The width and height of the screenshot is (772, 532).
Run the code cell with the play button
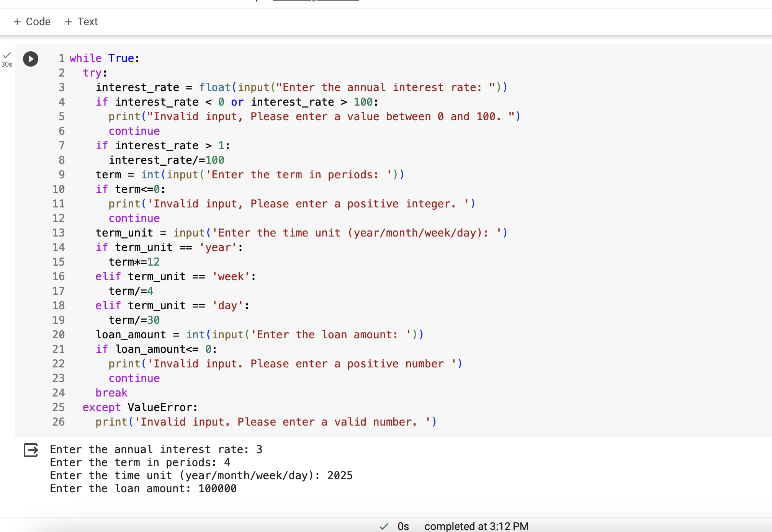(31, 59)
